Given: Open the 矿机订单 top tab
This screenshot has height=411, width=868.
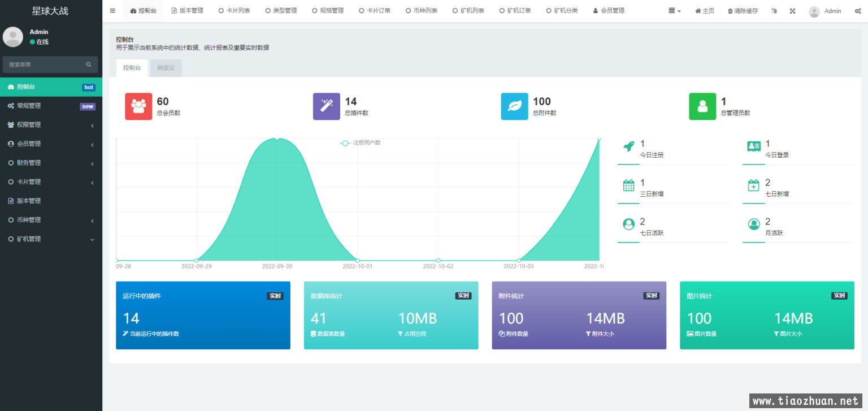Looking at the screenshot, I should click(x=515, y=11).
